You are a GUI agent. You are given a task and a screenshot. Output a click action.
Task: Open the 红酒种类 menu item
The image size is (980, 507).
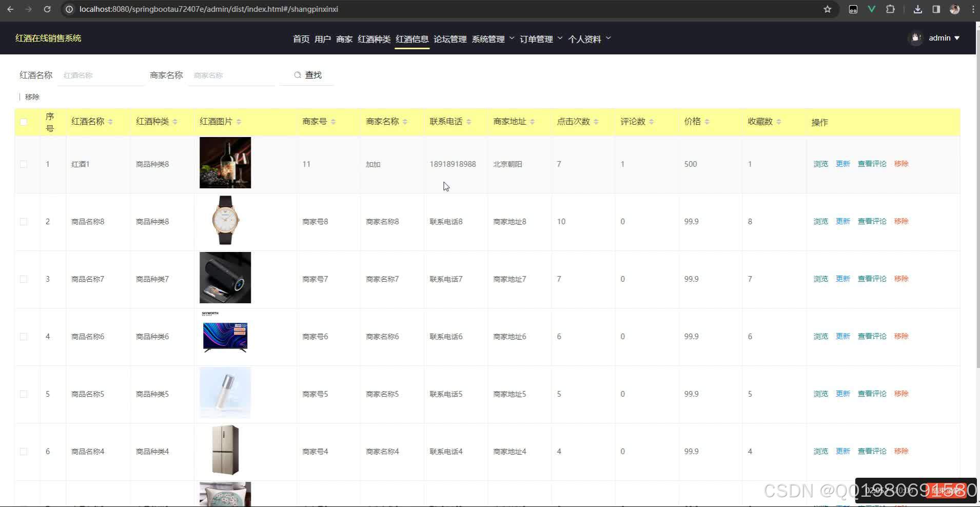[x=374, y=39]
